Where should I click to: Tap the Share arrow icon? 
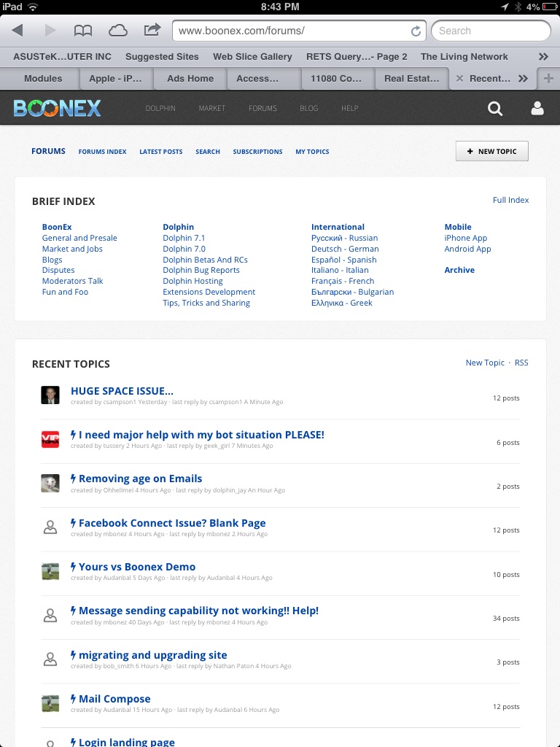(152, 30)
